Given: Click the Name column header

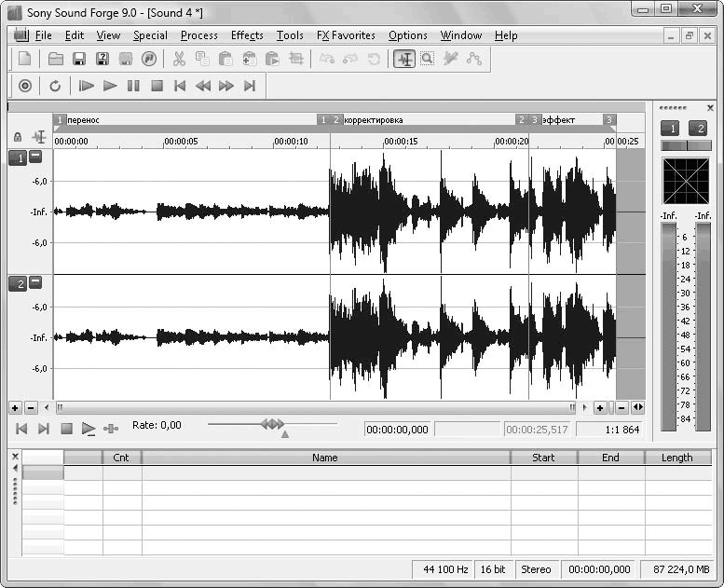Looking at the screenshot, I should (324, 458).
